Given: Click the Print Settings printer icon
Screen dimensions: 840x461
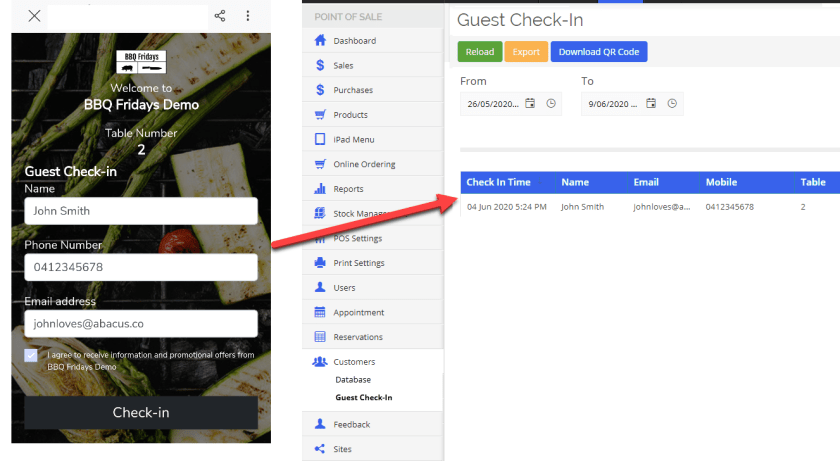Looking at the screenshot, I should tap(320, 263).
